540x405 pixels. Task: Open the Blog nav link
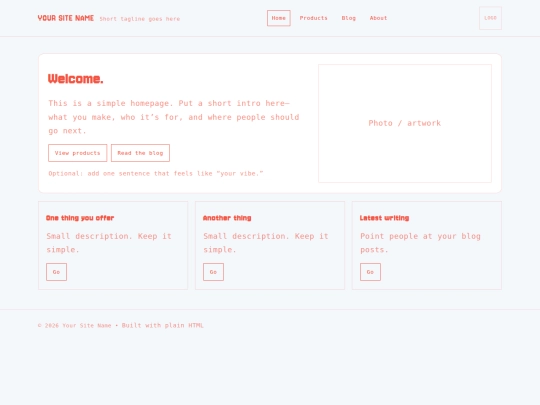[349, 18]
